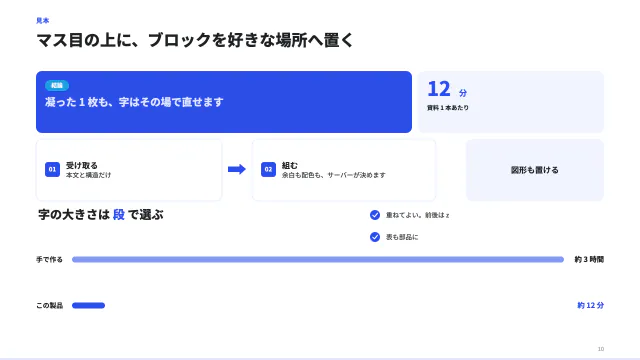This screenshot has height=360, width=640.
Task: Click the 約3時間 value label
Action: pos(589,260)
